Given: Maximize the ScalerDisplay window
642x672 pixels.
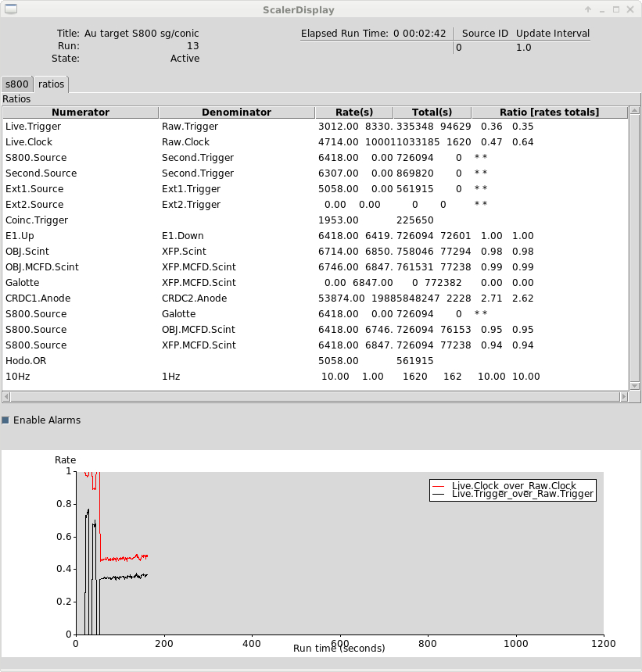Looking at the screenshot, I should [x=616, y=9].
